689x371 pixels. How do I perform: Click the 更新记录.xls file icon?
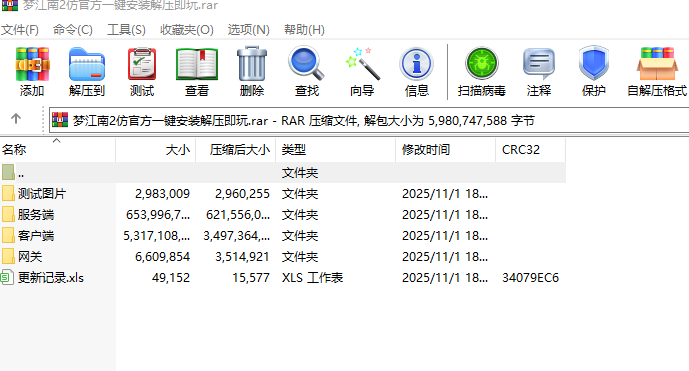(7, 277)
